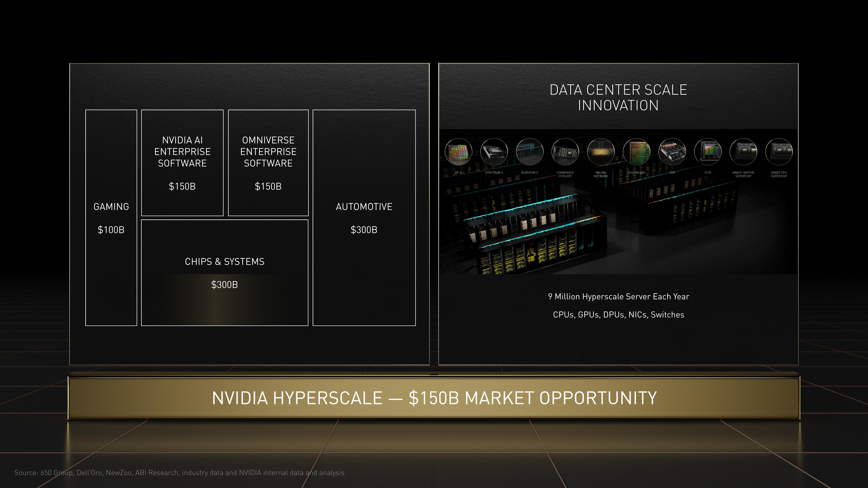Click the CONVERGED H100+CX7 caption
The width and height of the screenshot is (868, 488).
pos(565,174)
